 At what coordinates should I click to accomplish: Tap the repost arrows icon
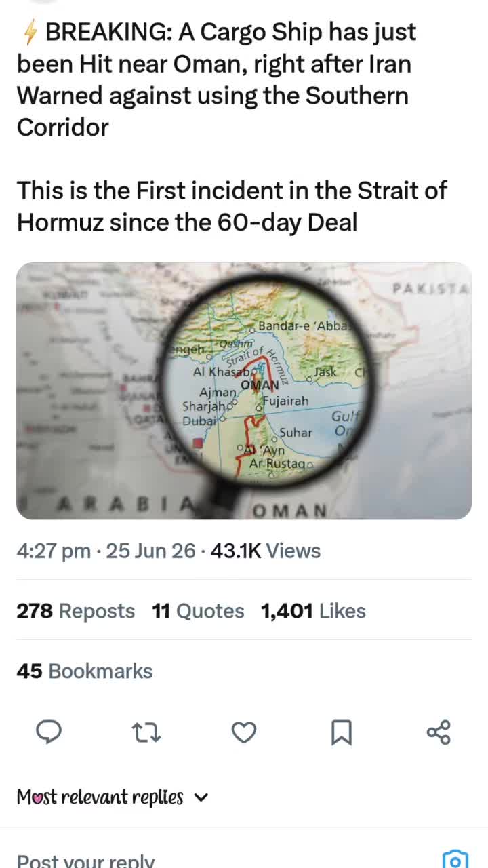pos(146,732)
